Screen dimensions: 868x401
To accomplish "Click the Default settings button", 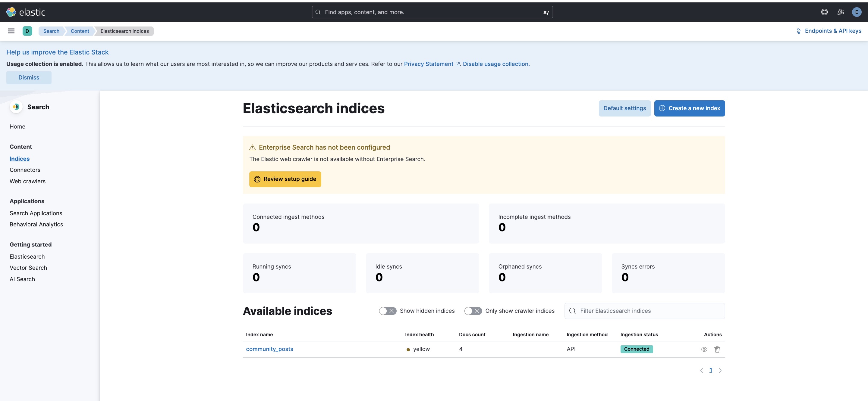I will coord(624,108).
